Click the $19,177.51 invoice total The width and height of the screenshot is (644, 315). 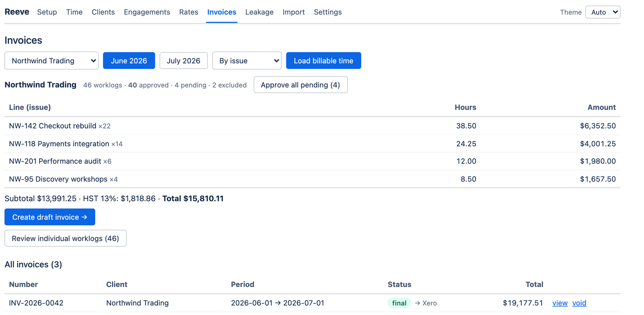point(523,303)
